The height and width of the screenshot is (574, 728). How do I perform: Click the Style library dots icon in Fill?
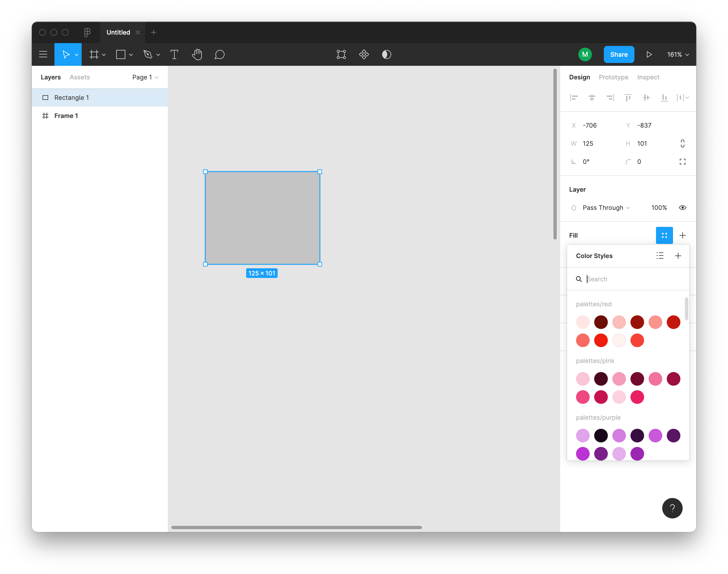click(664, 235)
